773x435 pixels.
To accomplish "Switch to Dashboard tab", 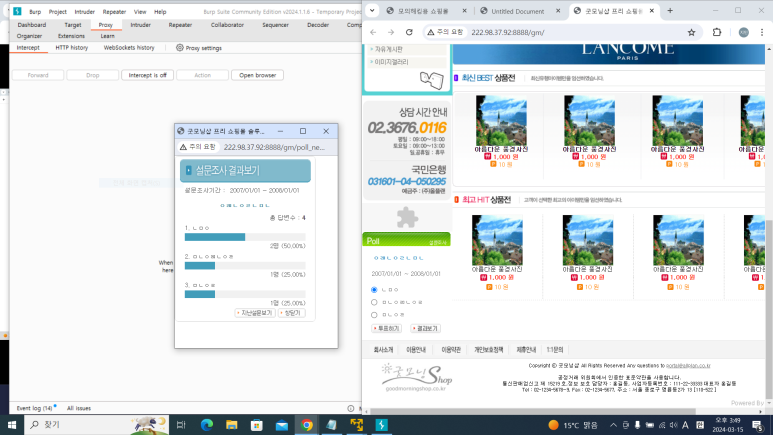I will click(32, 25).
